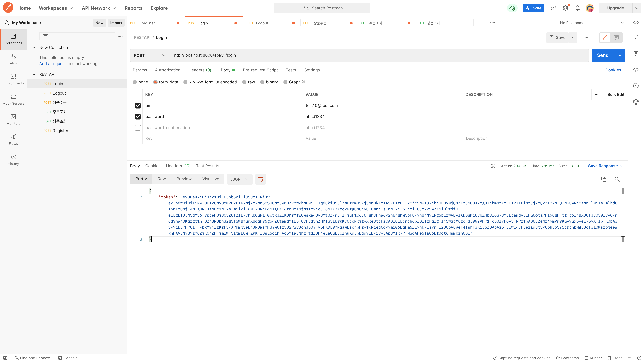Select the raw body type radio
This screenshot has width=644, height=362.
pos(244,82)
